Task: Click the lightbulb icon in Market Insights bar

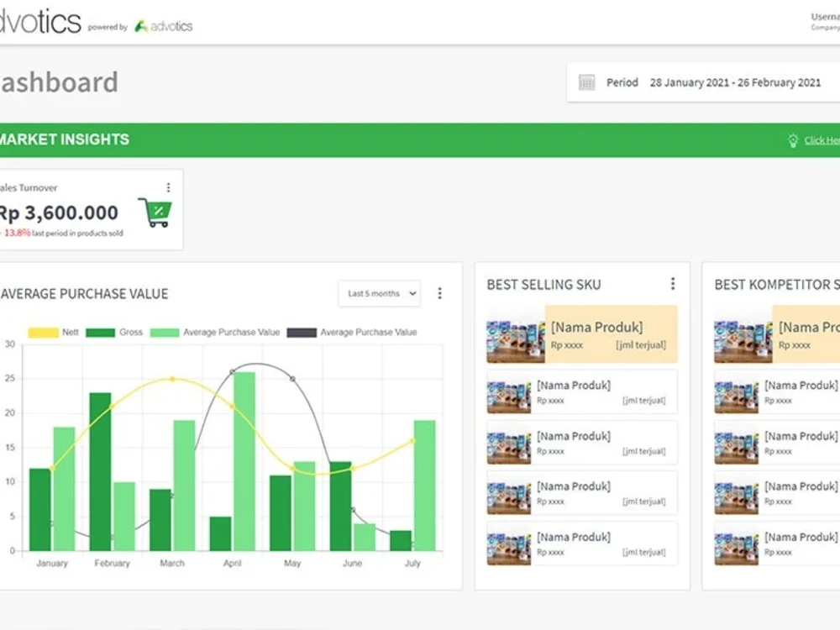Action: [793, 140]
